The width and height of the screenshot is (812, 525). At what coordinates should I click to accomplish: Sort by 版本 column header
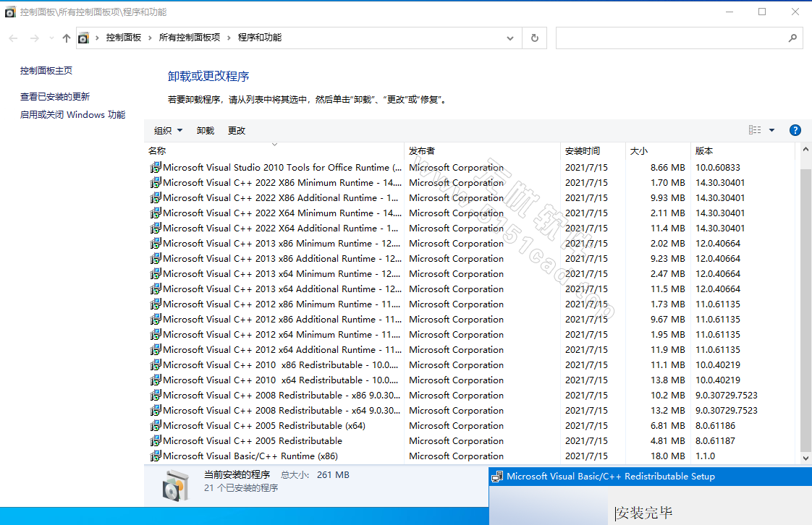[742, 150]
